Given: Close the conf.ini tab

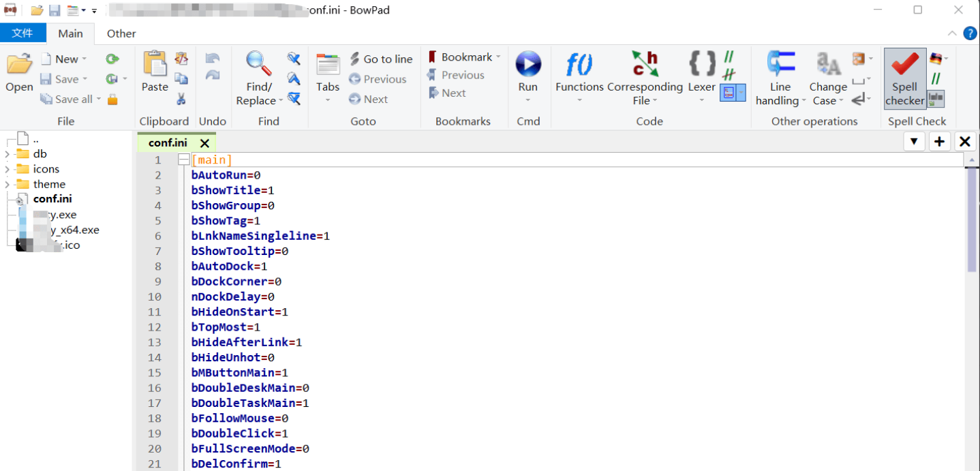Looking at the screenshot, I should click(x=204, y=143).
